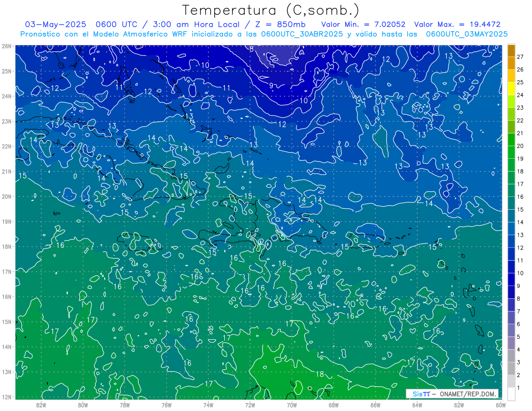Click the 82W longitude axis label
This screenshot has width=532, height=411.
pyautogui.click(x=41, y=405)
